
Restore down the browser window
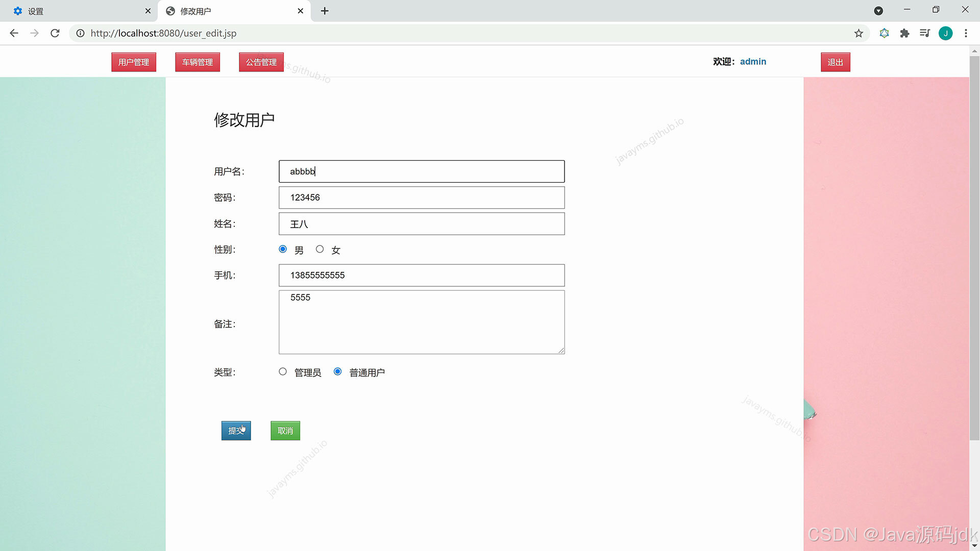pyautogui.click(x=936, y=10)
